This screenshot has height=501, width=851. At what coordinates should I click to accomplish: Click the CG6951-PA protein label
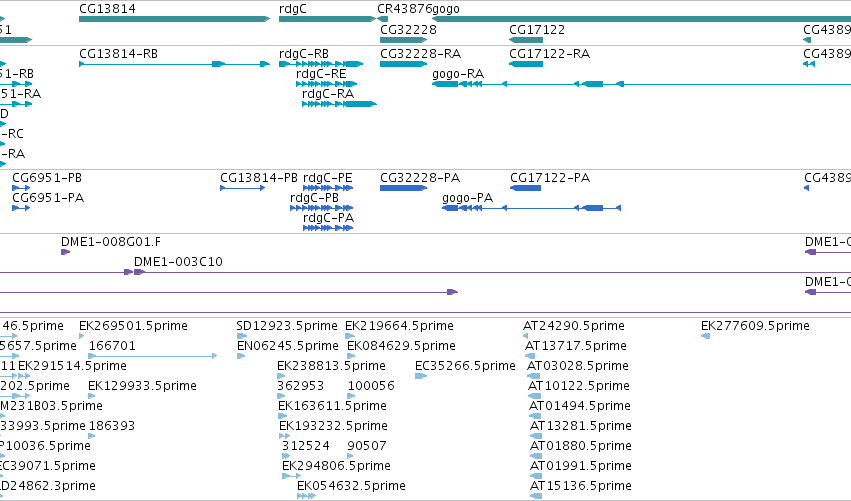pos(48,198)
